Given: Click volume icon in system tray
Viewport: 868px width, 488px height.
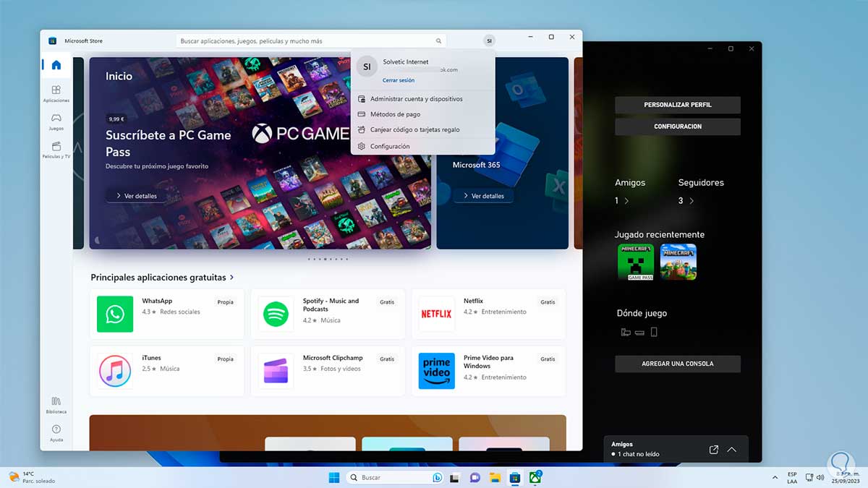Looking at the screenshot, I should [820, 477].
